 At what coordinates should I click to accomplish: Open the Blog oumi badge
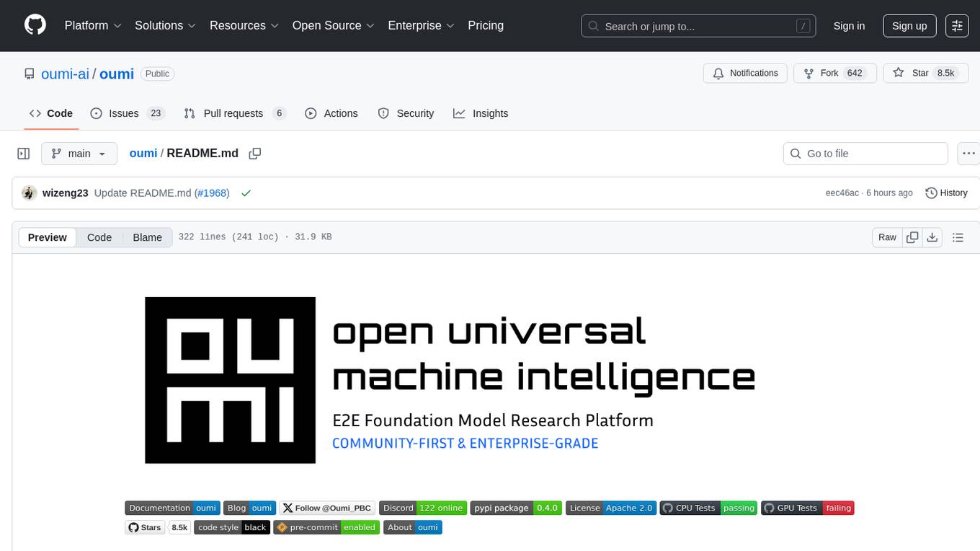(249, 508)
